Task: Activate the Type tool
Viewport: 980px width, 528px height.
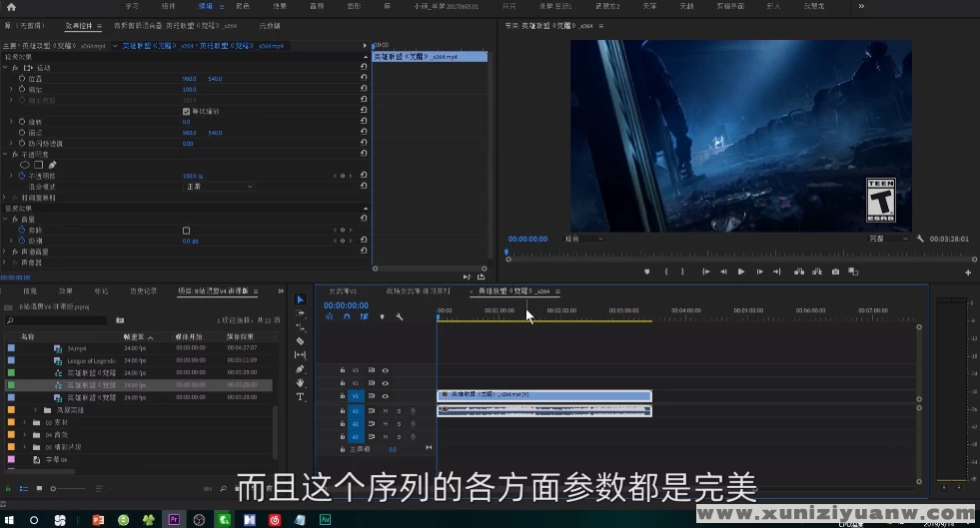Action: tap(300, 396)
